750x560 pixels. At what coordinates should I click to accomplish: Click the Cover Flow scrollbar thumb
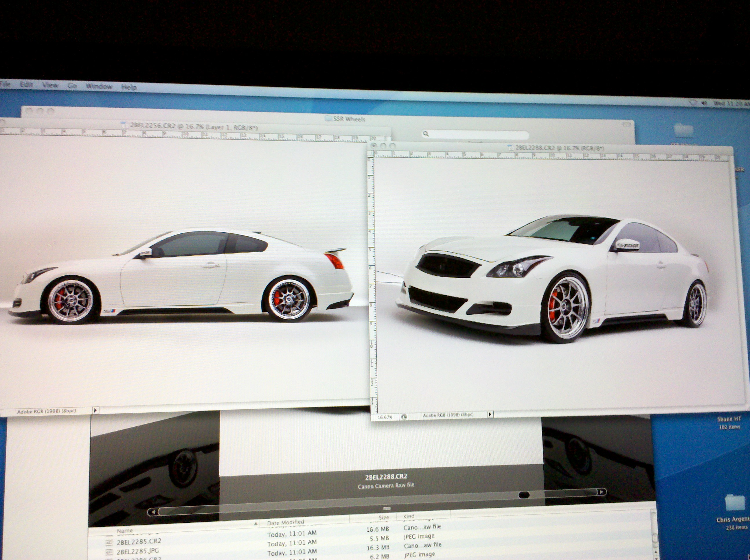(524, 495)
